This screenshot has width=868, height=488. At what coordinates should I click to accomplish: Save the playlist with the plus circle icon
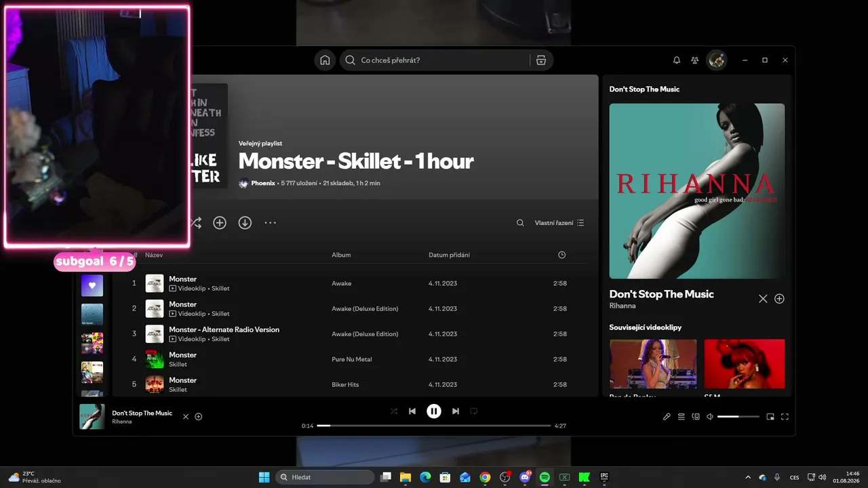click(220, 222)
